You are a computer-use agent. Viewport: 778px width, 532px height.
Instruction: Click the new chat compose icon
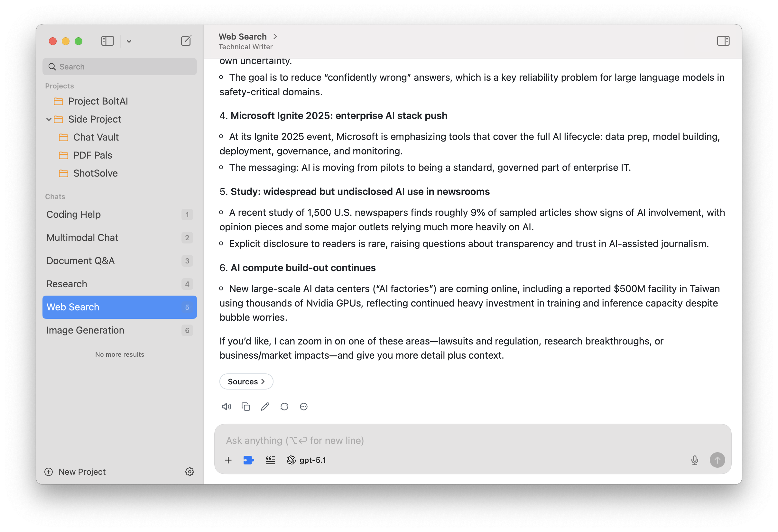(186, 41)
